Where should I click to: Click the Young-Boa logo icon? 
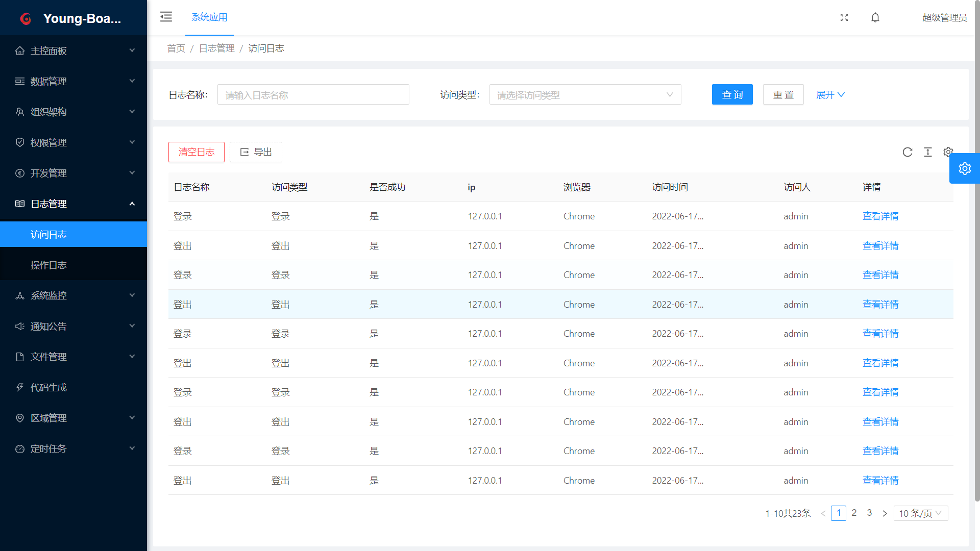tap(26, 19)
